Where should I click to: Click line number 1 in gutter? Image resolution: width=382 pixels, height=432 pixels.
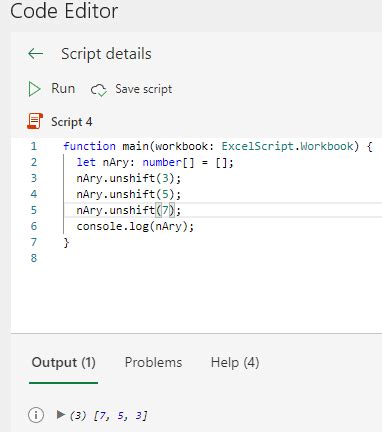(34, 146)
